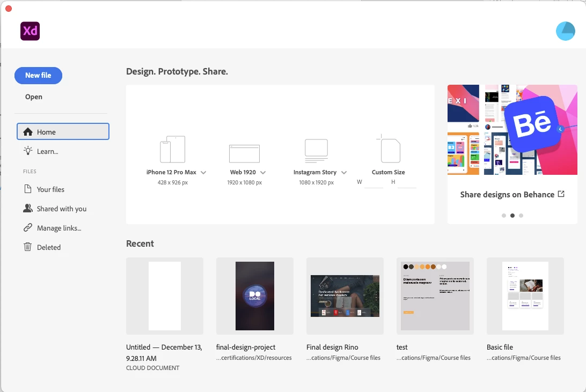
Task: Click the Open button
Action: pos(34,97)
